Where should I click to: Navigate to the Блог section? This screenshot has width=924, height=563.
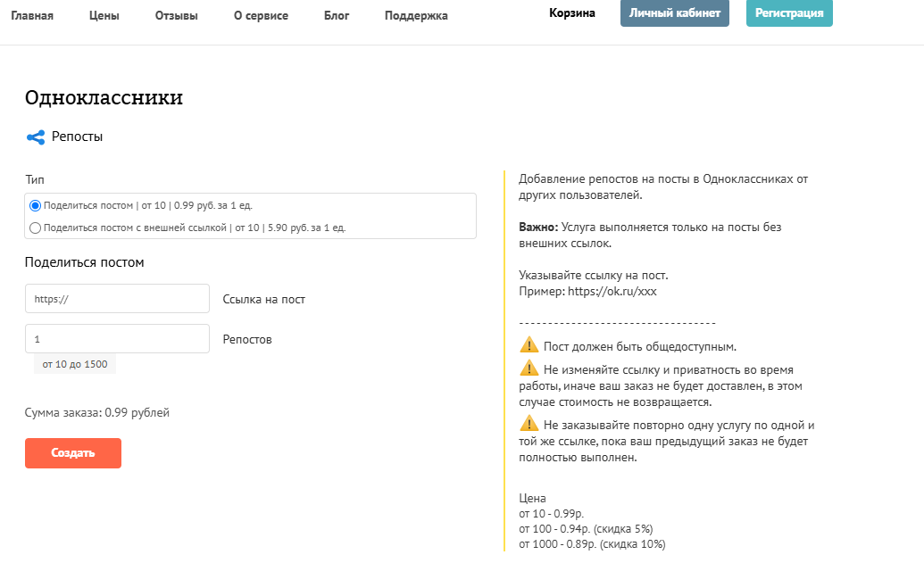tap(337, 16)
